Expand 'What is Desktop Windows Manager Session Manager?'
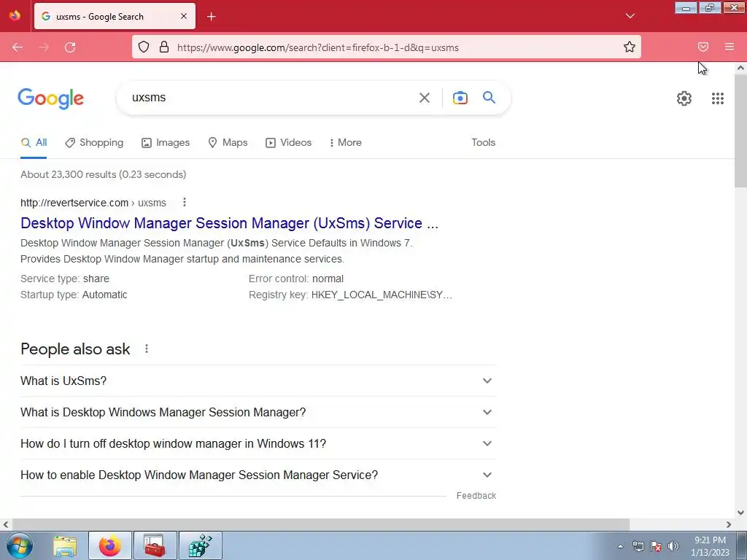 [258, 413]
